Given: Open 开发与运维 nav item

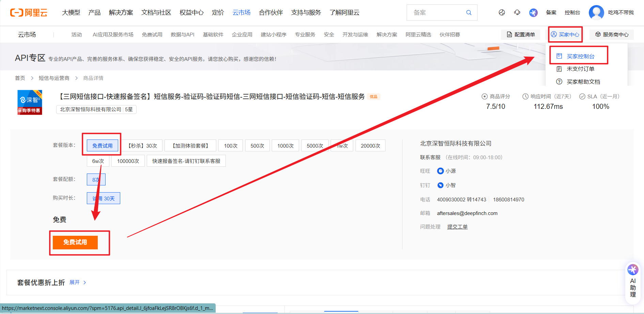Looking at the screenshot, I should point(355,34).
